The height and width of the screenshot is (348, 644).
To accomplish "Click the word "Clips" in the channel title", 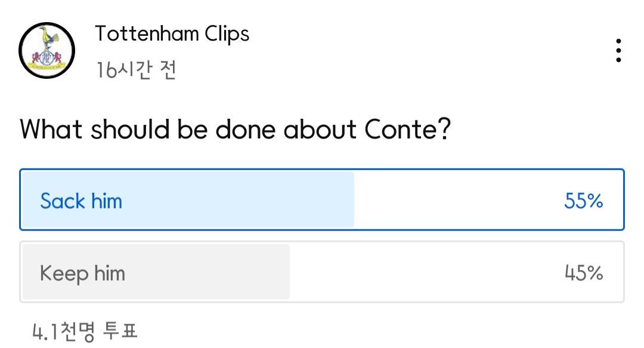I will pyautogui.click(x=227, y=33).
